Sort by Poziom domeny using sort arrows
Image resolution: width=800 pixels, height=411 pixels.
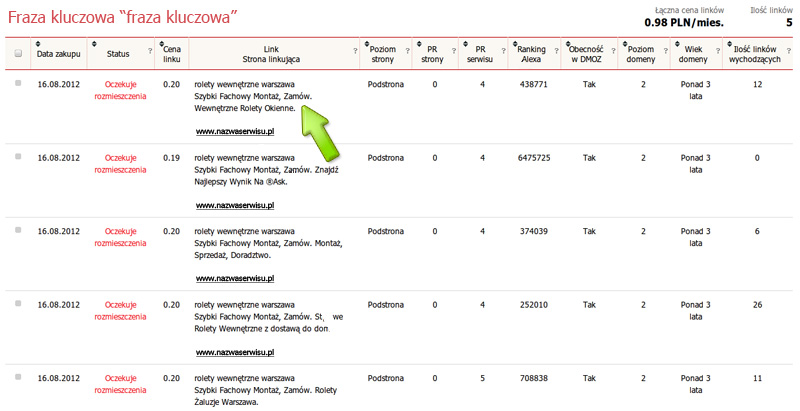coord(624,46)
